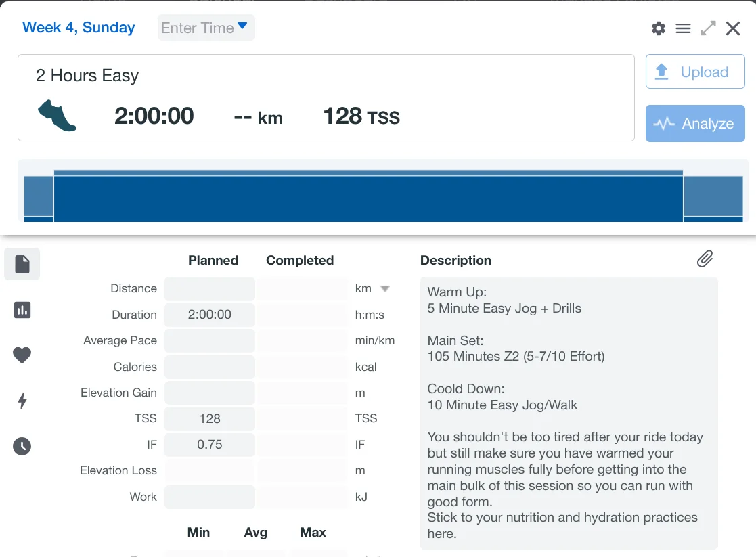The image size is (756, 557).
Task: Select the warm-up block in workout graph
Action: click(39, 198)
